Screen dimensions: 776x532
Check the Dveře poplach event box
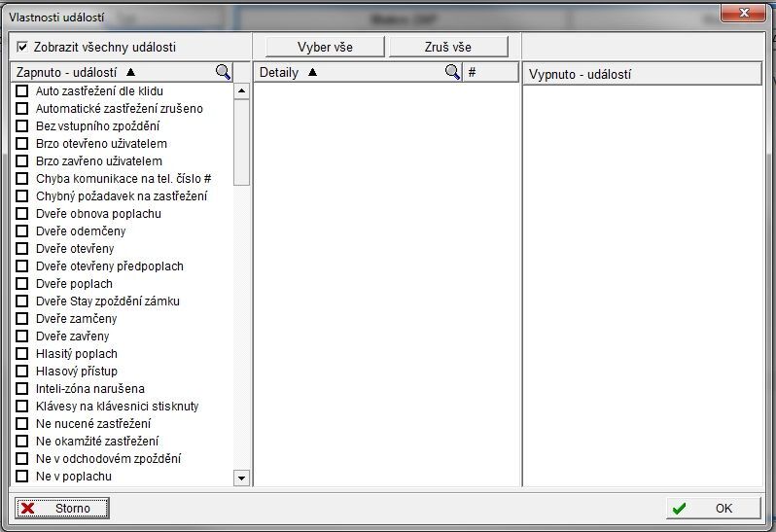coord(22,284)
